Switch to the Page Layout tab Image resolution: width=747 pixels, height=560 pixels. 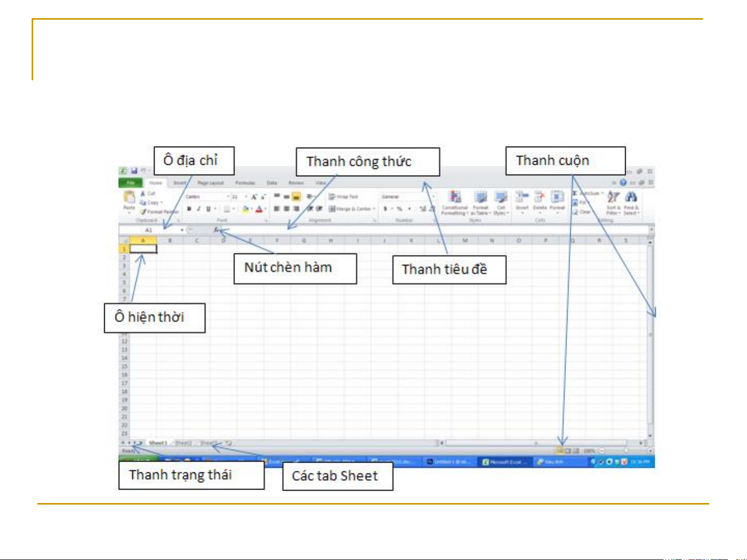tap(210, 183)
